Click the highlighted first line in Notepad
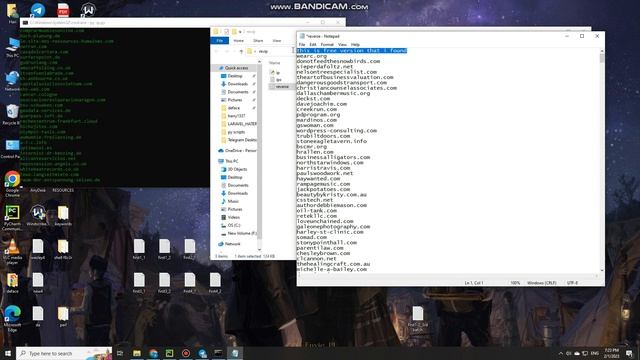The height and width of the screenshot is (360, 640). [x=351, y=51]
